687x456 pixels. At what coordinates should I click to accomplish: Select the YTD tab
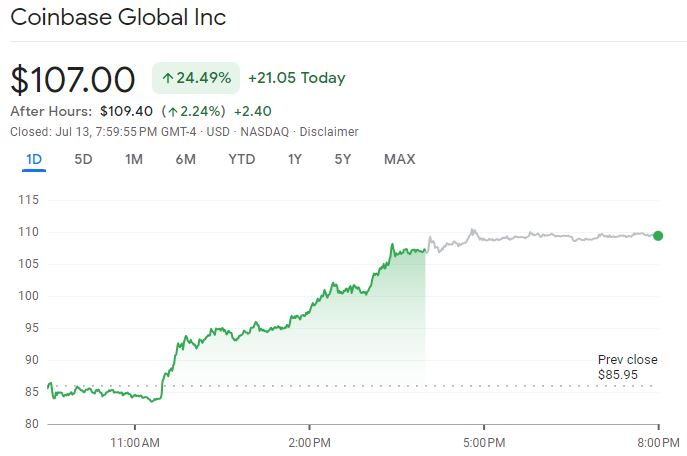pos(241,159)
